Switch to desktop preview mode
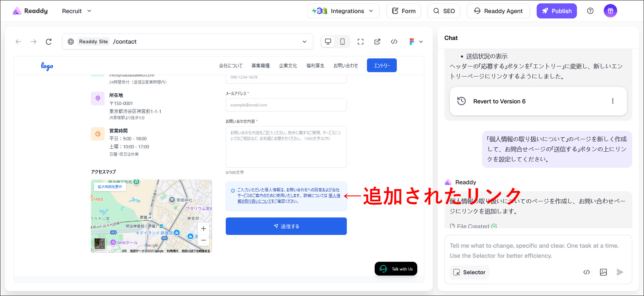Viewport: 644px width, 296px height. 328,42
